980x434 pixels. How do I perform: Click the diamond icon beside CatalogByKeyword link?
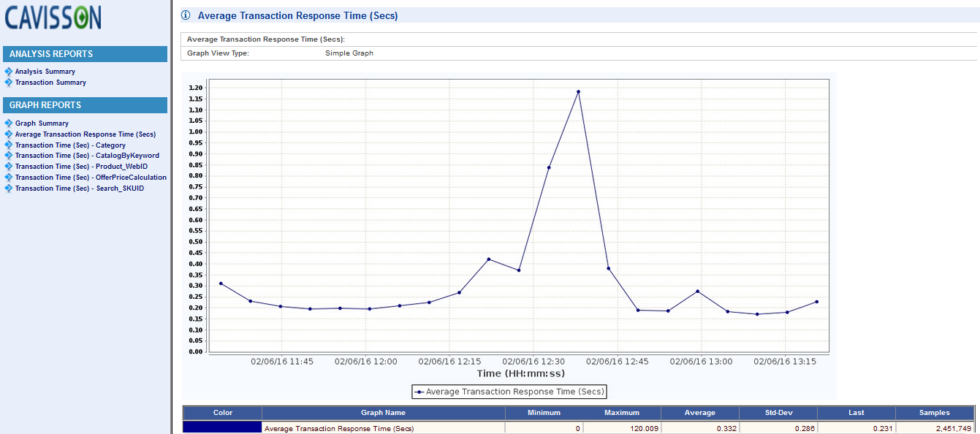coord(9,156)
